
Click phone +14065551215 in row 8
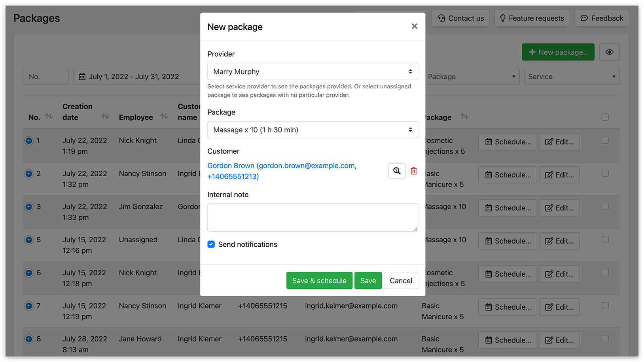coord(263,339)
